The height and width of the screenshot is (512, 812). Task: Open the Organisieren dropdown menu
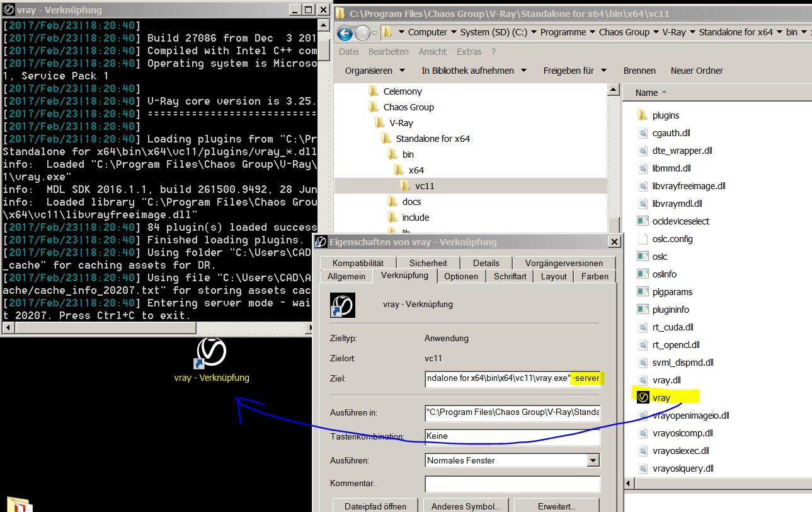[x=375, y=71]
